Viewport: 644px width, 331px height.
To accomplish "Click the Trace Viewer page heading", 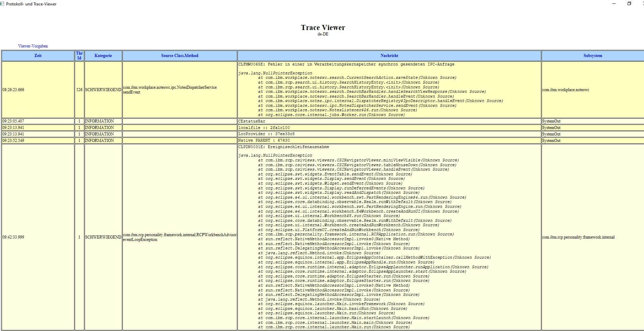I will click(323, 27).
